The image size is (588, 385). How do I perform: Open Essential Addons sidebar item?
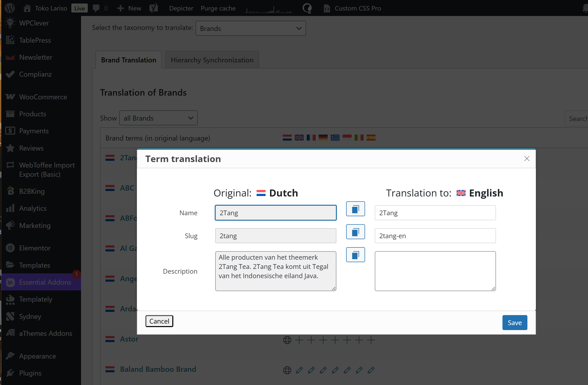click(x=41, y=282)
